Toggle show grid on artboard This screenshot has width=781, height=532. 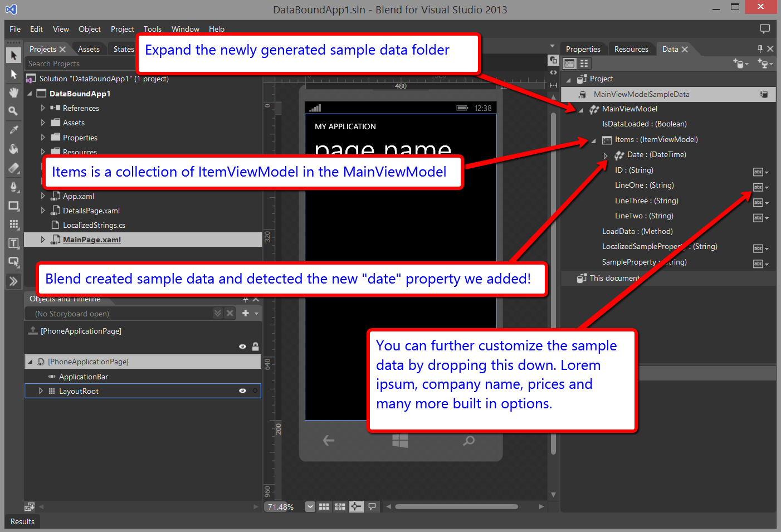[x=324, y=506]
